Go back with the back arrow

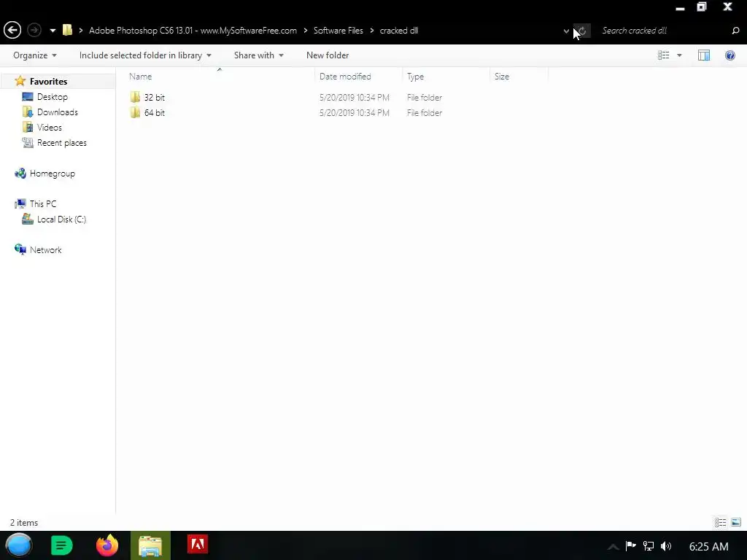12,30
